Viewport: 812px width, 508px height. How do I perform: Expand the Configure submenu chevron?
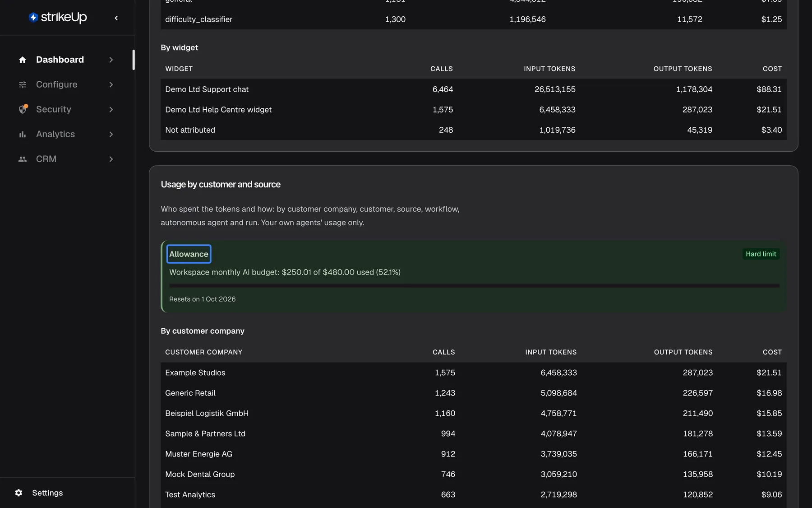111,84
